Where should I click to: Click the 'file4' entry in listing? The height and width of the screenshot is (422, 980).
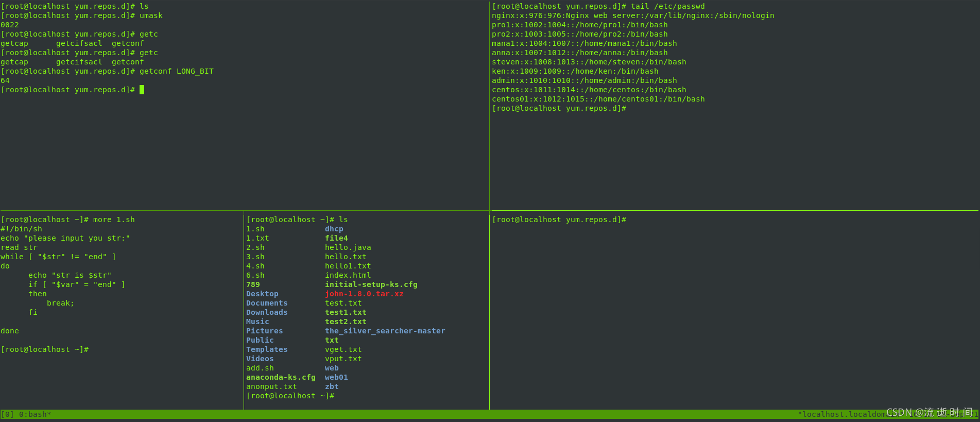tap(336, 238)
